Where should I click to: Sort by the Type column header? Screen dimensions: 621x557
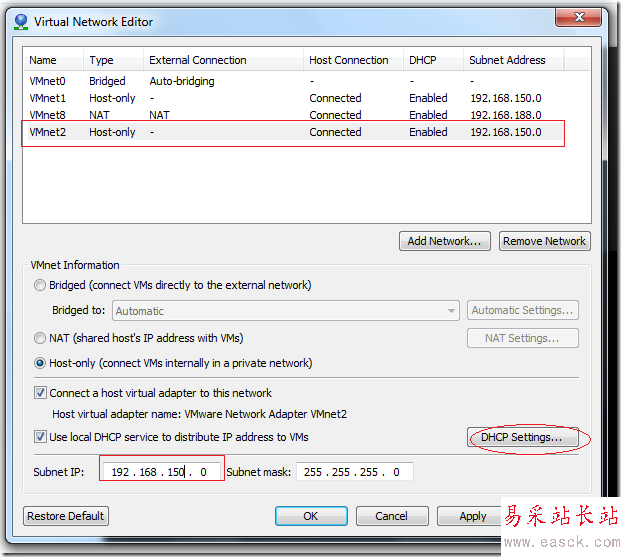tap(113, 60)
